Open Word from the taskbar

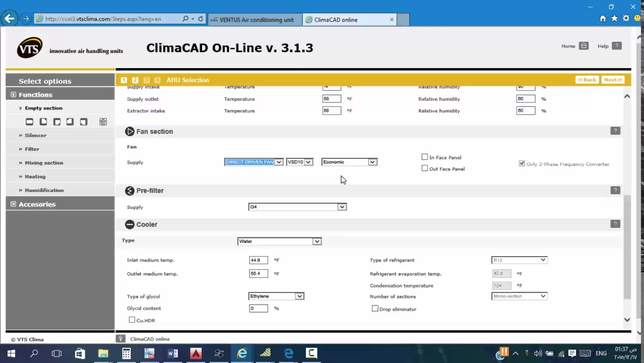pyautogui.click(x=173, y=353)
